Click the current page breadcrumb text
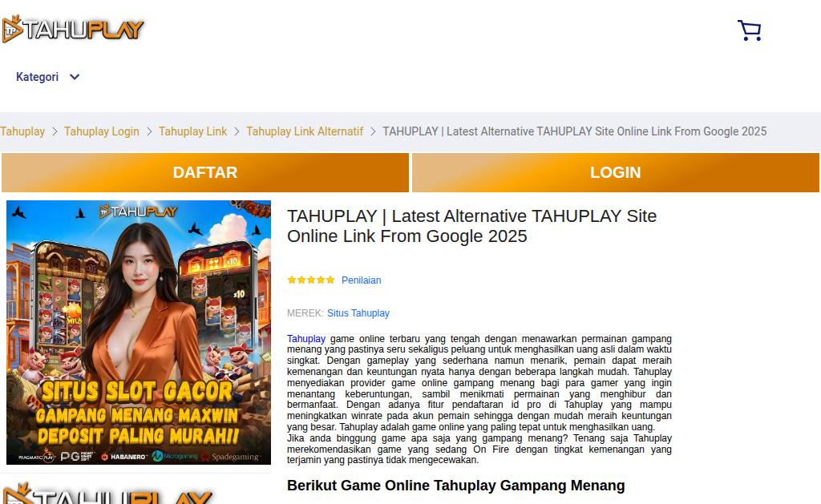Image resolution: width=821 pixels, height=504 pixels. (x=574, y=131)
